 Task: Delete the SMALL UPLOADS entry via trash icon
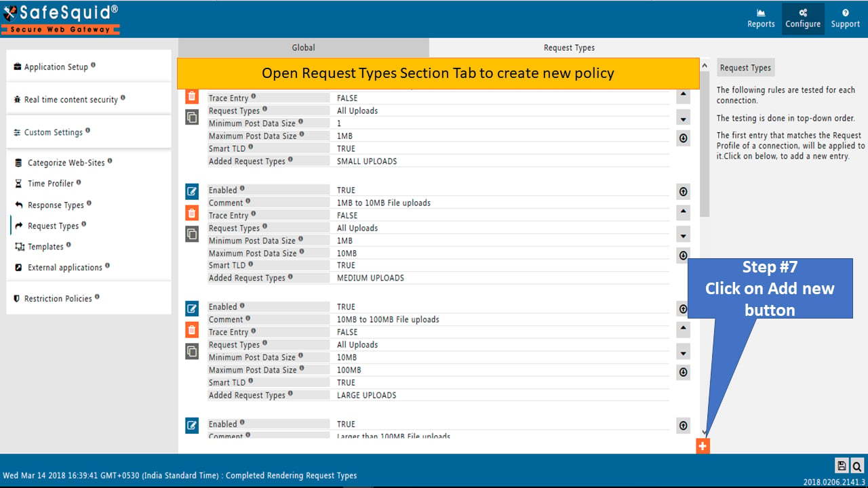pyautogui.click(x=192, y=97)
